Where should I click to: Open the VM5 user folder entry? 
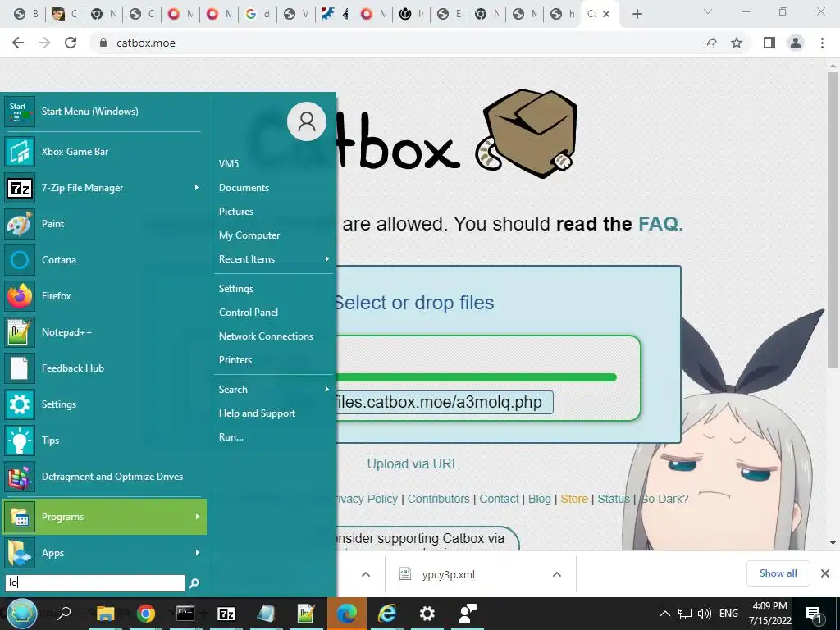click(x=229, y=164)
